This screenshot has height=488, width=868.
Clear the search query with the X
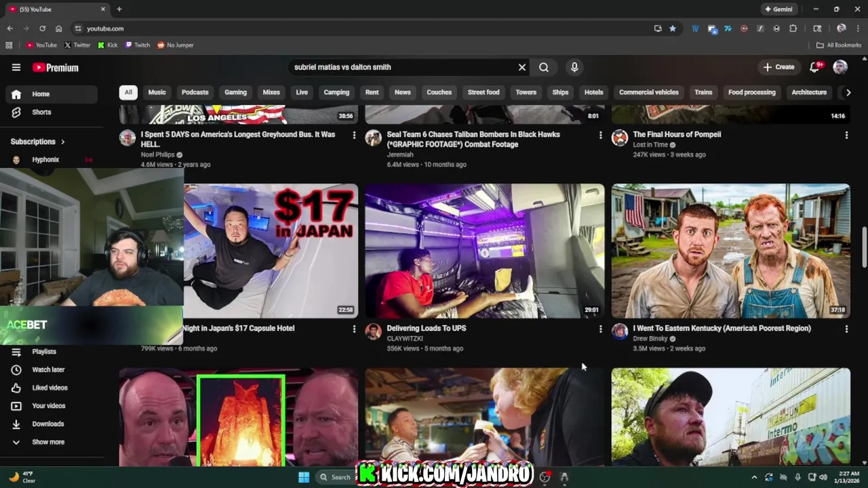click(x=522, y=67)
